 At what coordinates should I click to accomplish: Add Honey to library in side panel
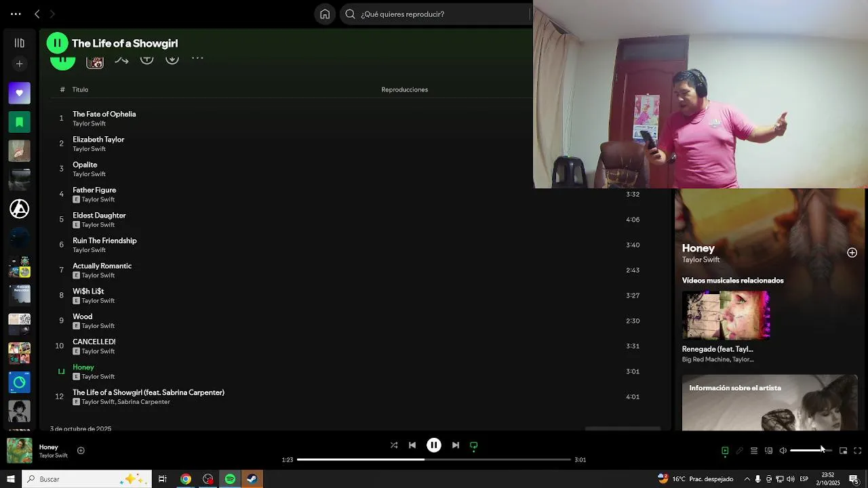tap(852, 253)
